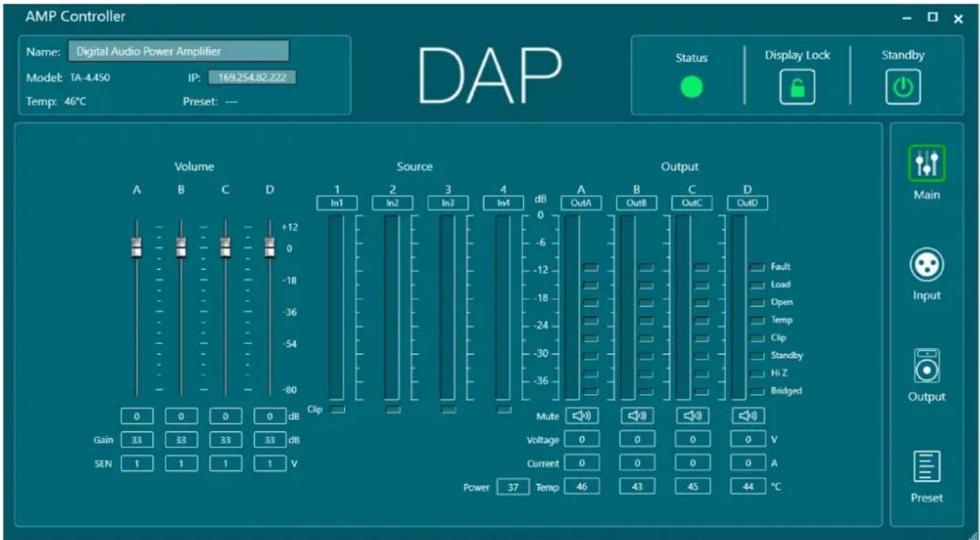Image resolution: width=980 pixels, height=540 pixels.
Task: Click the Clip indicator under source 3
Action: (x=448, y=410)
